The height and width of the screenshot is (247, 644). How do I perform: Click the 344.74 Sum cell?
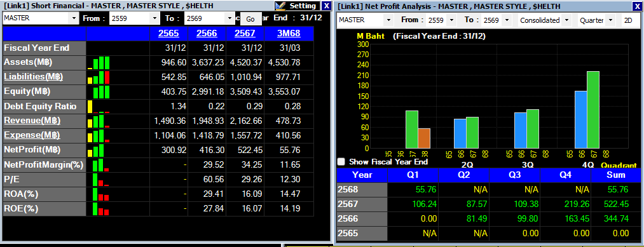point(615,218)
